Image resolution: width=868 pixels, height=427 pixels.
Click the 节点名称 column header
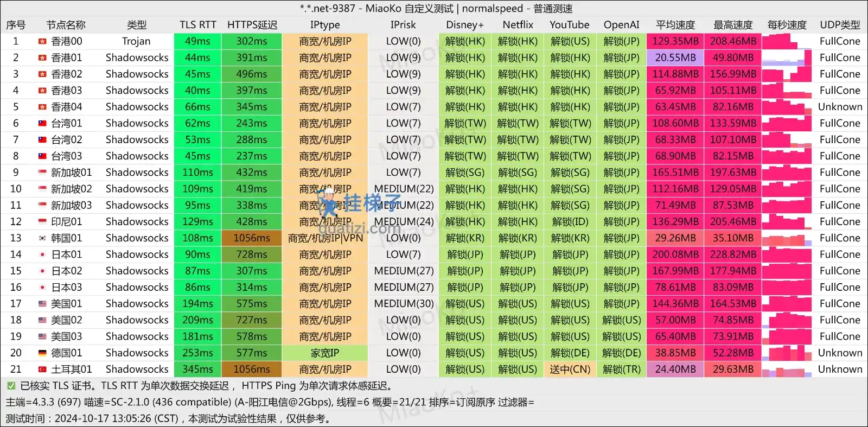point(66,25)
